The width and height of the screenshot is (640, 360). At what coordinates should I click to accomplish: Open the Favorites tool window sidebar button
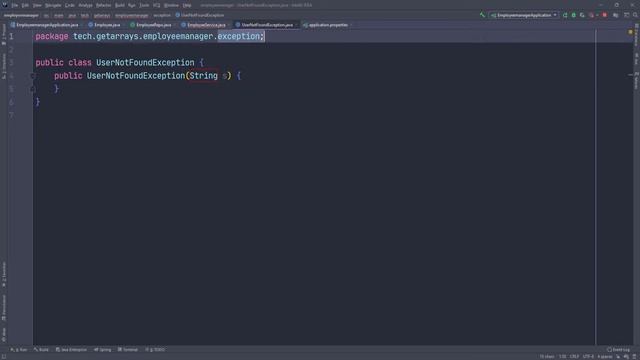pos(4,274)
